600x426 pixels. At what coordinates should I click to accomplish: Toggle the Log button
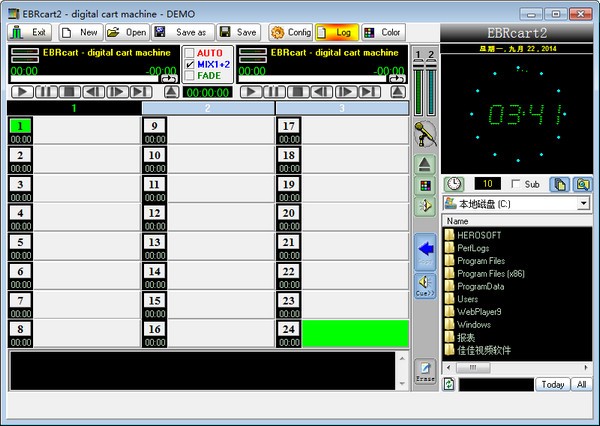pos(337,33)
